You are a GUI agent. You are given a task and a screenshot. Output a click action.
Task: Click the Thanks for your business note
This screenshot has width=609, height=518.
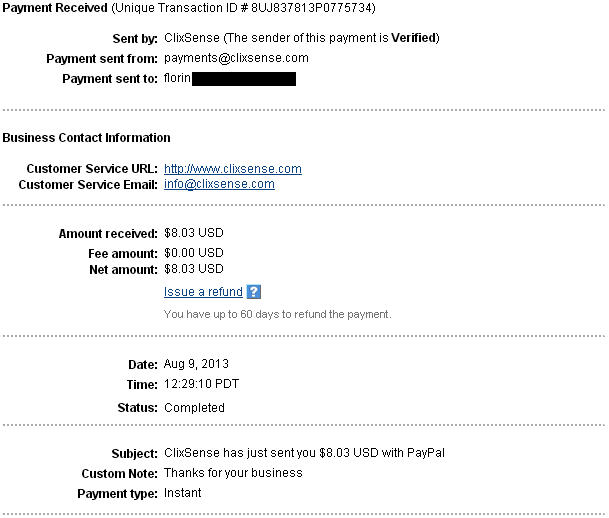tap(232, 473)
